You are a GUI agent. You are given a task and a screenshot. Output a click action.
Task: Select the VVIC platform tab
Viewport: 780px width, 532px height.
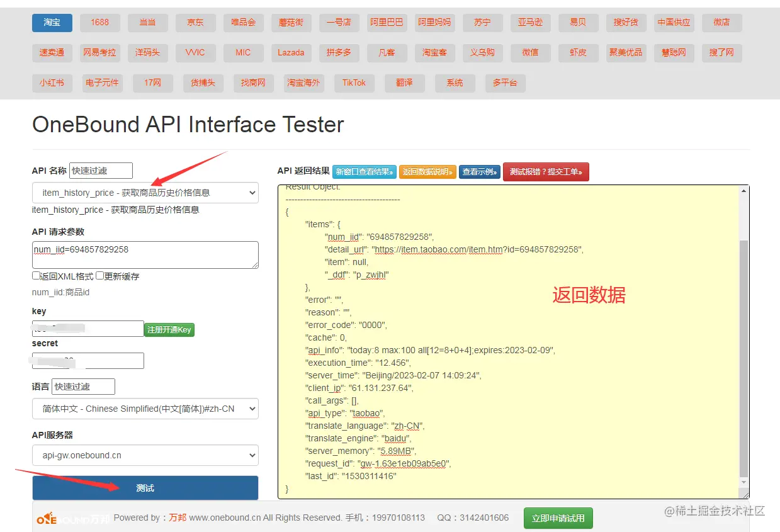pos(195,53)
